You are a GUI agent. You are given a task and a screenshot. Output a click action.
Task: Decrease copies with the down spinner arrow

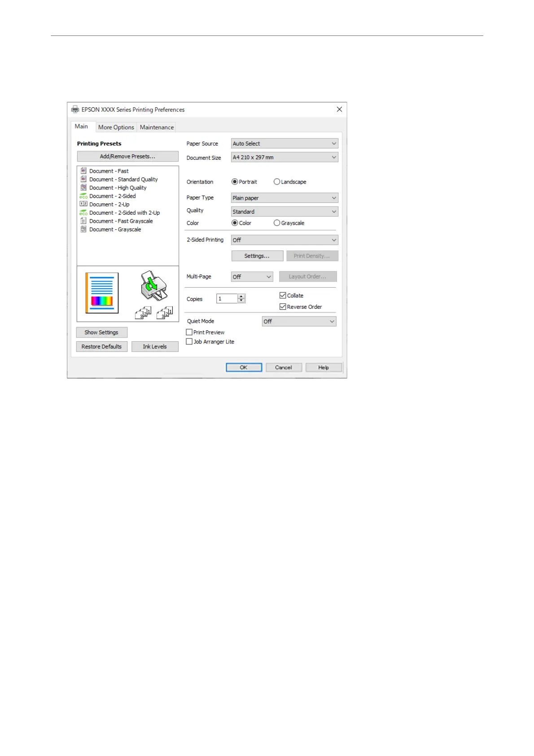click(241, 301)
